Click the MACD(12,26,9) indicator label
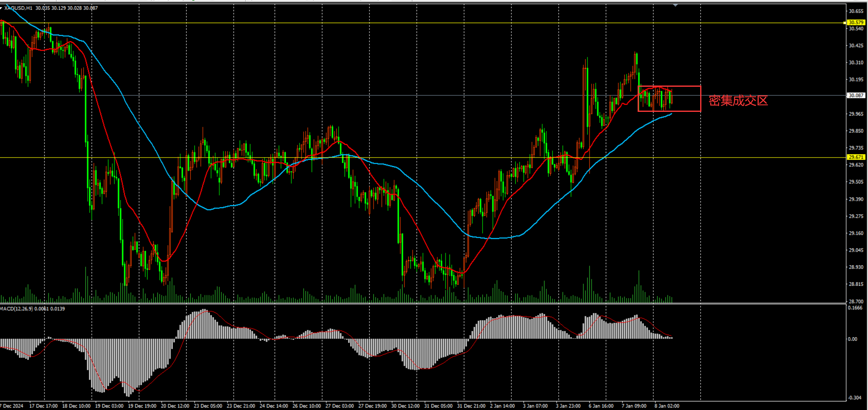Screen dimensions: 868x410 pos(16,308)
